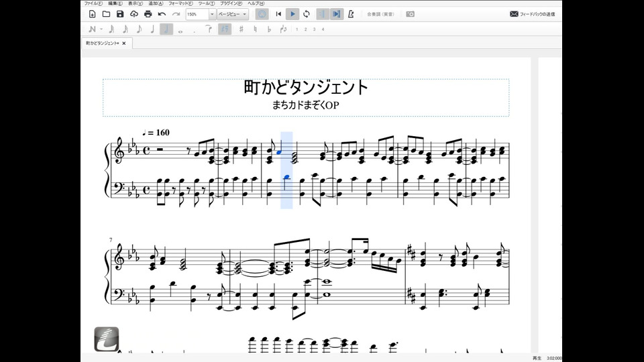Apply a sharp accidental
The image size is (644, 362).
241,29
